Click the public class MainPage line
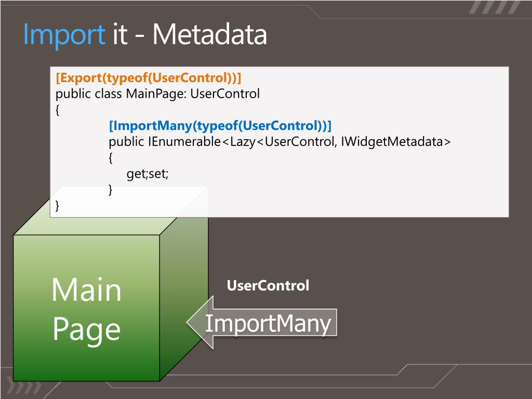 click(x=157, y=94)
